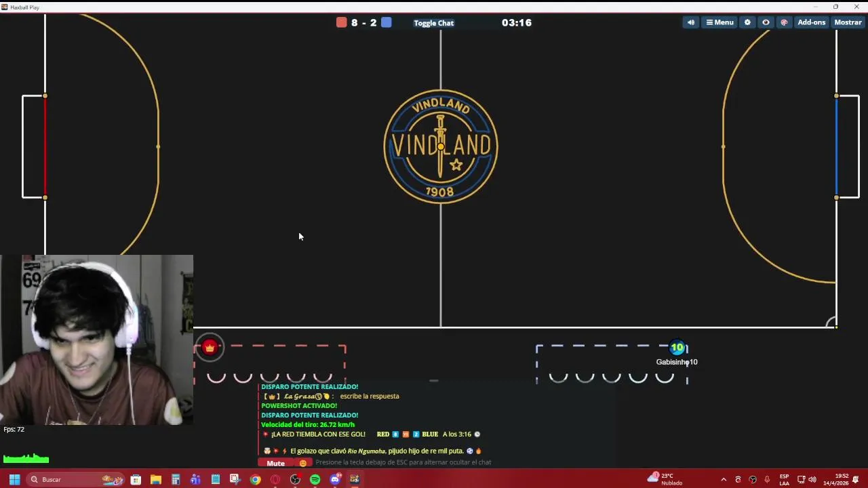Click the 'Velocidad del tiro: 26.72 km/h' chat line
This screenshot has height=488, width=868.
point(308,424)
